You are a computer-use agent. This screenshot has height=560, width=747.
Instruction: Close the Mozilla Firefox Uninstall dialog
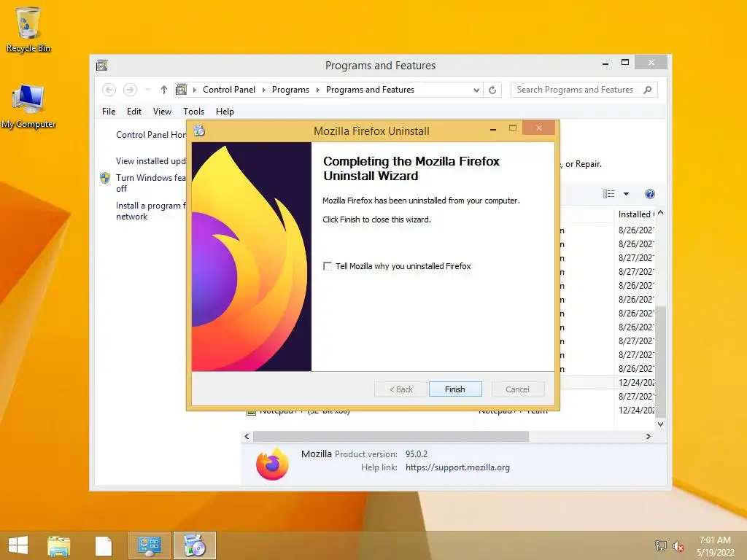click(539, 128)
